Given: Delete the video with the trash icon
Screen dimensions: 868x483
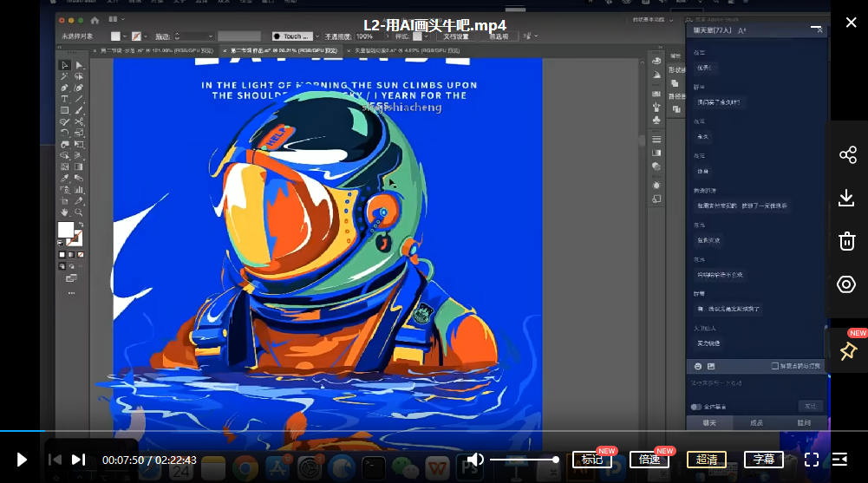Looking at the screenshot, I should pyautogui.click(x=847, y=241).
